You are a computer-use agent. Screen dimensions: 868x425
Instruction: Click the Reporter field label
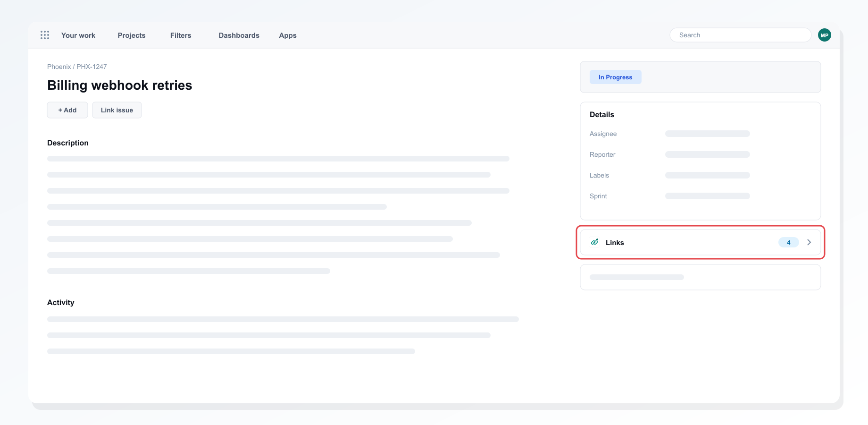tap(602, 154)
